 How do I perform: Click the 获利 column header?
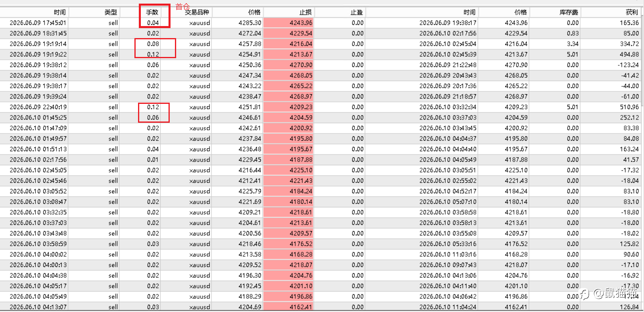pos(632,12)
